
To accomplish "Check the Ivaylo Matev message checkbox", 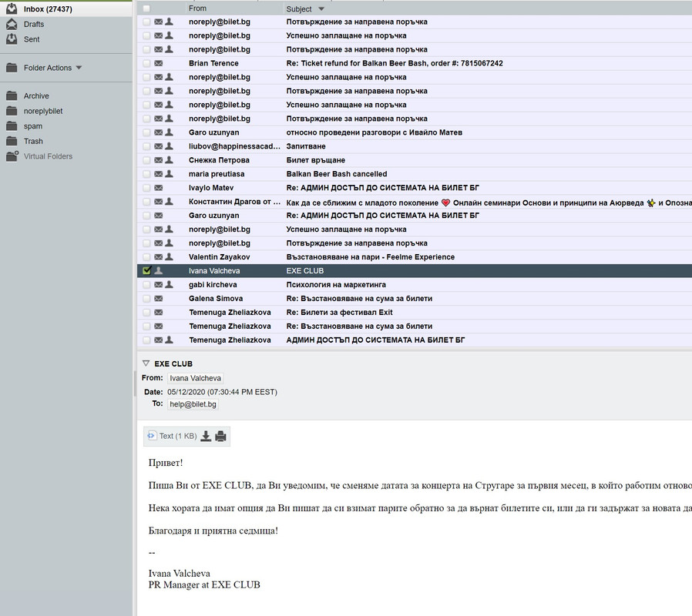I will [146, 188].
